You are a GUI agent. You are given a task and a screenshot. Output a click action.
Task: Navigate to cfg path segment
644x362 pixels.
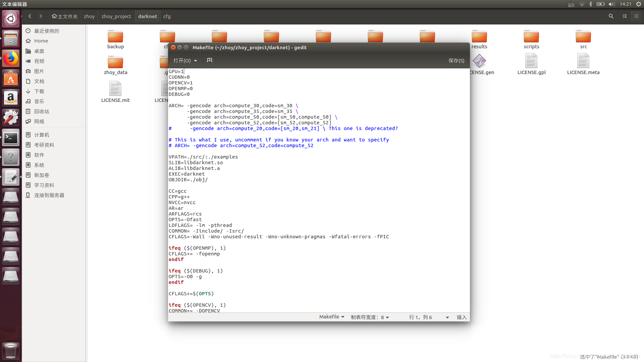(x=167, y=16)
